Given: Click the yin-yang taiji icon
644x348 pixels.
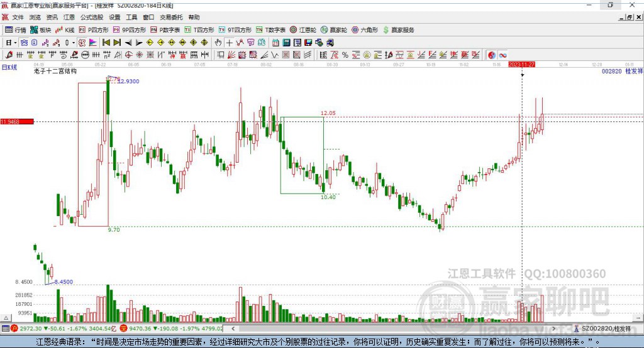Looking at the screenshot, I should click(492, 55).
